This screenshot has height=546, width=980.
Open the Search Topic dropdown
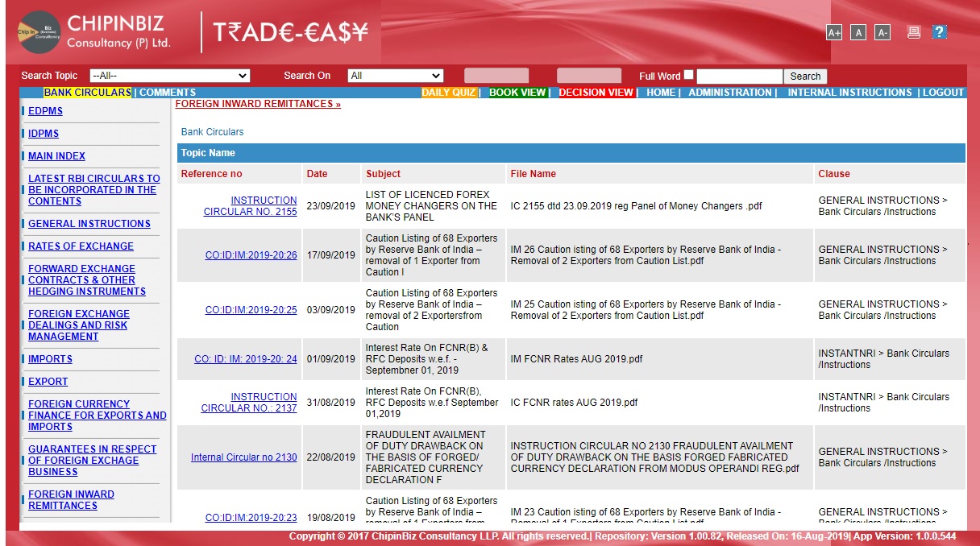170,76
